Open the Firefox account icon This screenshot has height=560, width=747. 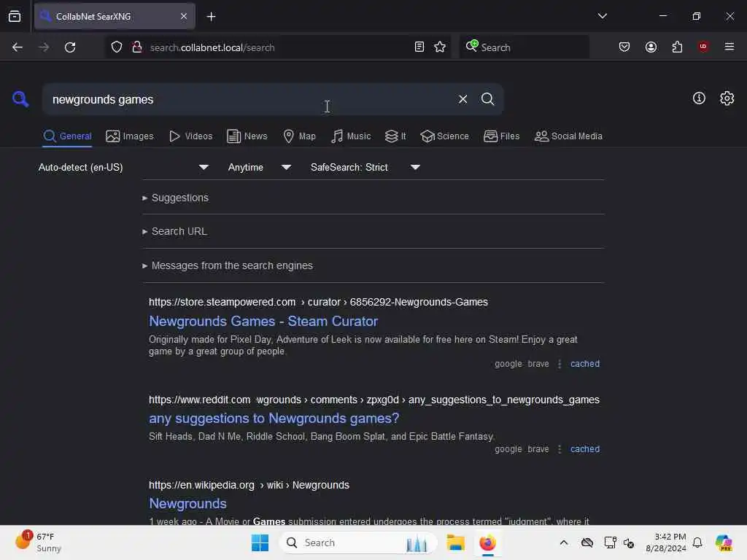(651, 47)
